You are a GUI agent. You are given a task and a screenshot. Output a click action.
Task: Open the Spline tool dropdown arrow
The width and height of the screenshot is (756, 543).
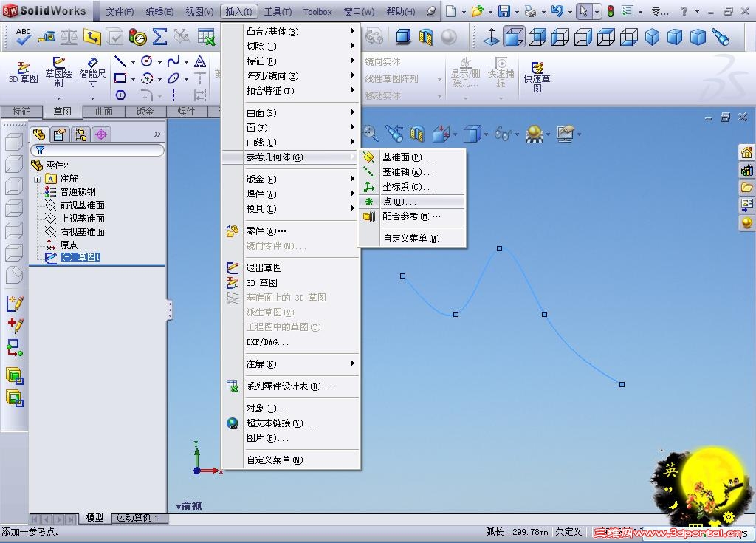tap(186, 62)
